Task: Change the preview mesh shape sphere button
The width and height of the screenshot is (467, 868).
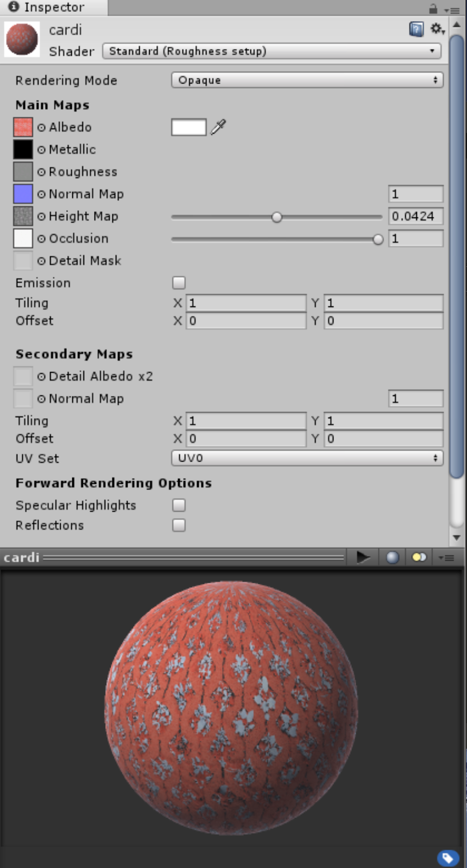Action: click(x=393, y=557)
